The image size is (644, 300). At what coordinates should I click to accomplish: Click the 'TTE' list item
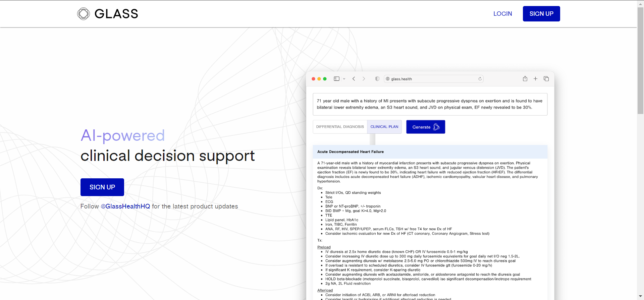(329, 216)
